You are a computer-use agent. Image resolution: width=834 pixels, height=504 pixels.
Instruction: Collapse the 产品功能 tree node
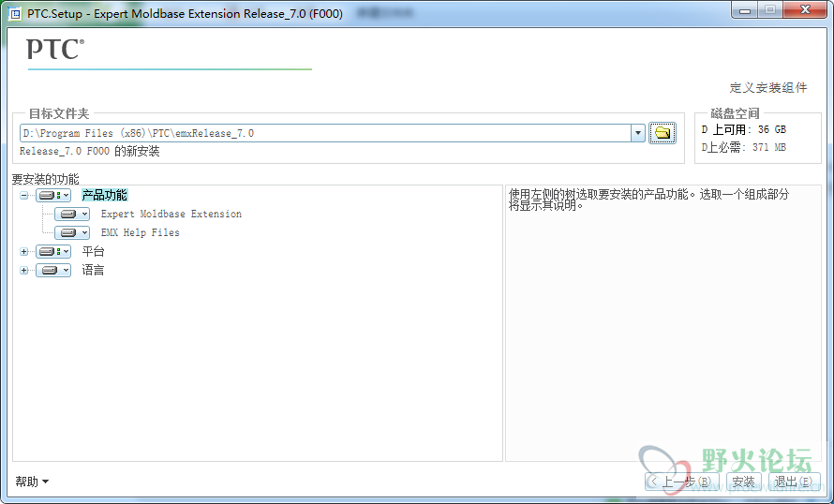click(24, 196)
